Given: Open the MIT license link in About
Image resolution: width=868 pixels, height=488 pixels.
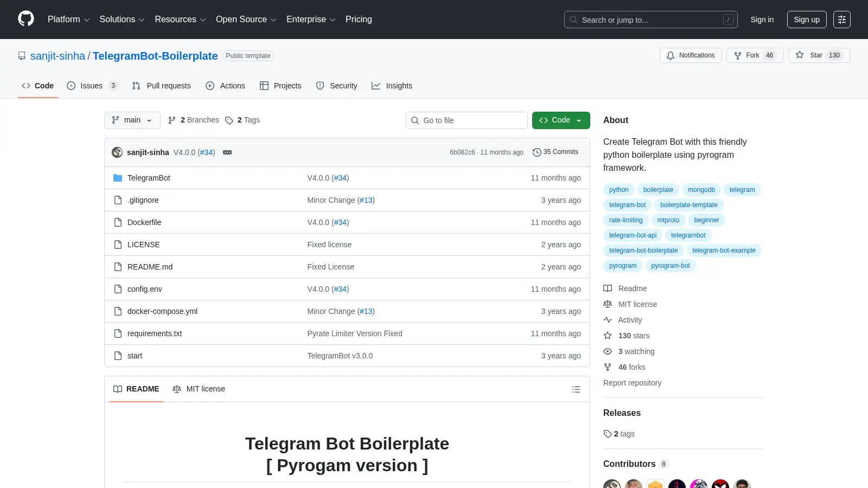Looking at the screenshot, I should (630, 304).
